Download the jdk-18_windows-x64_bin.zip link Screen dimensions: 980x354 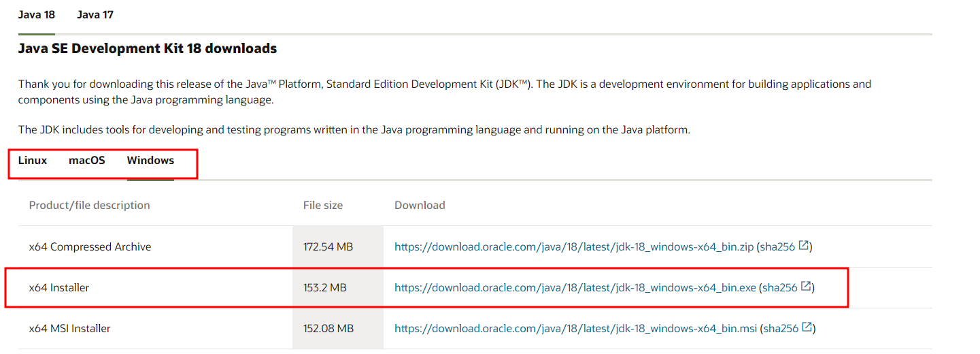[574, 246]
